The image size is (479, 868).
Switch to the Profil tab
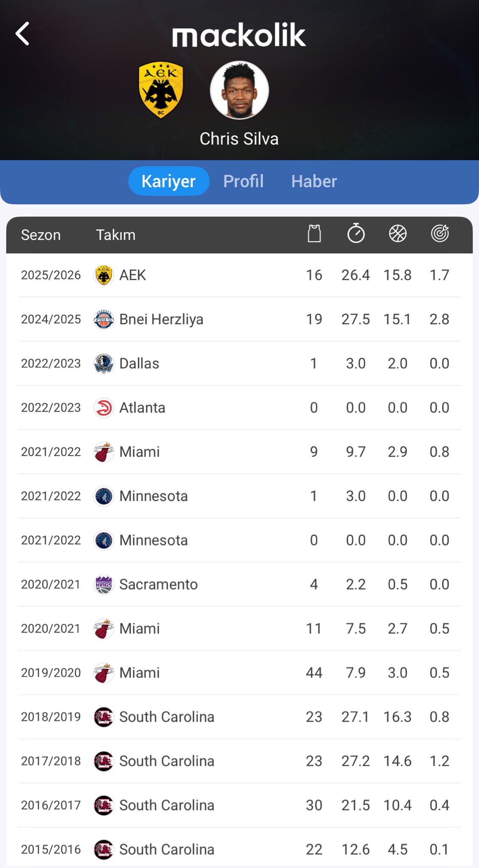[243, 181]
